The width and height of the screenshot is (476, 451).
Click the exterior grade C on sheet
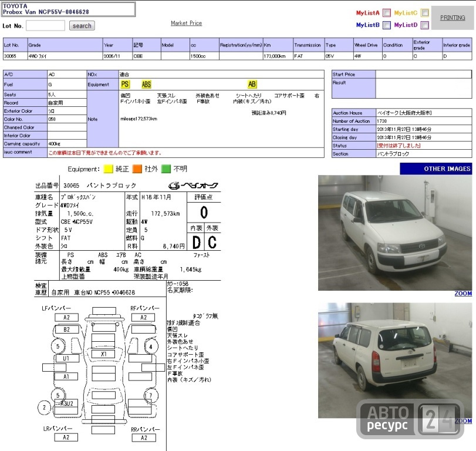(212, 242)
